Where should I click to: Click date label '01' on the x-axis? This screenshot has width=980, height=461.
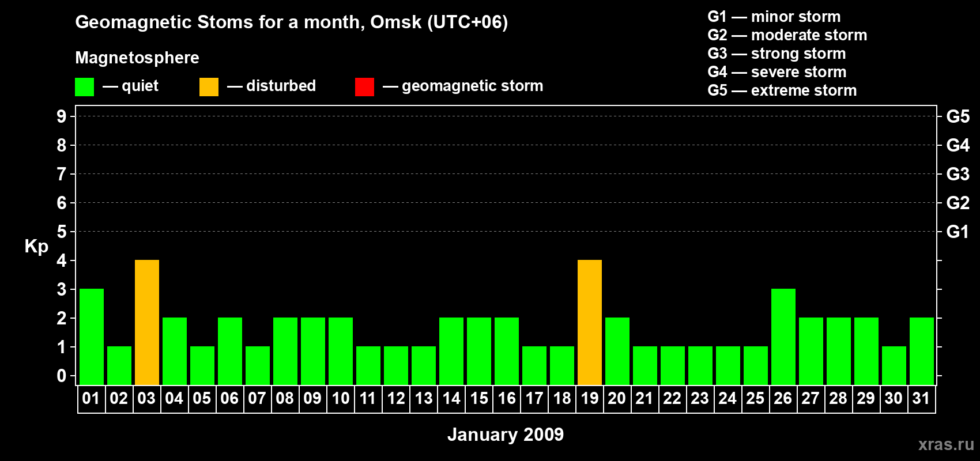pyautogui.click(x=91, y=399)
